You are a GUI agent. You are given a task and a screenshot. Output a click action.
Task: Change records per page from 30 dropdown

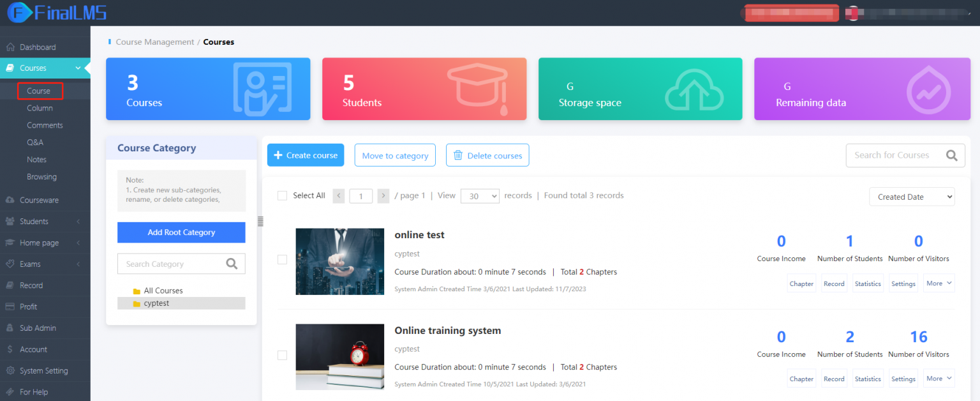click(480, 195)
